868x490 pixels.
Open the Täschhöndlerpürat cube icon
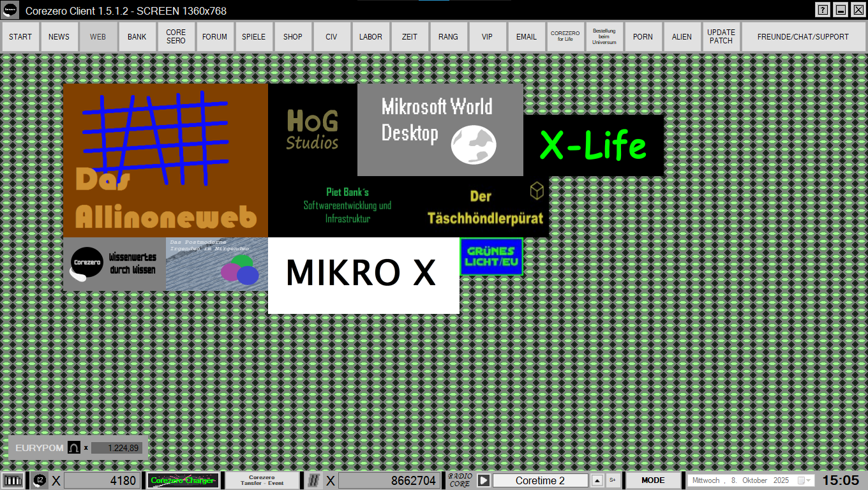click(537, 190)
